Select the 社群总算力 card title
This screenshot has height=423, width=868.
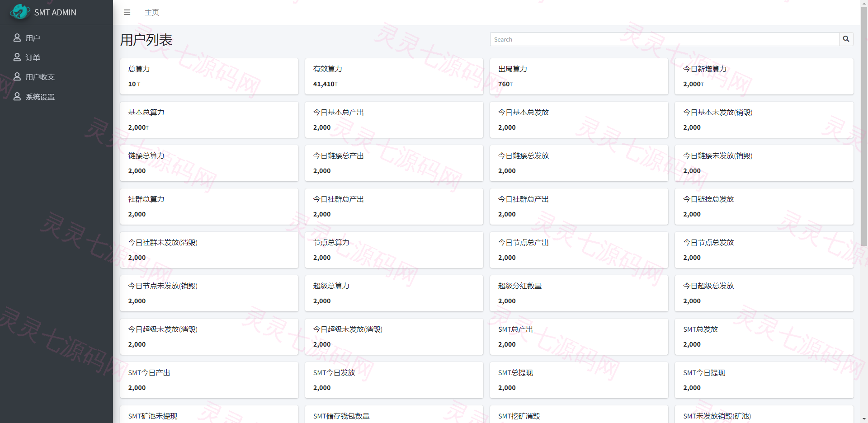point(146,199)
